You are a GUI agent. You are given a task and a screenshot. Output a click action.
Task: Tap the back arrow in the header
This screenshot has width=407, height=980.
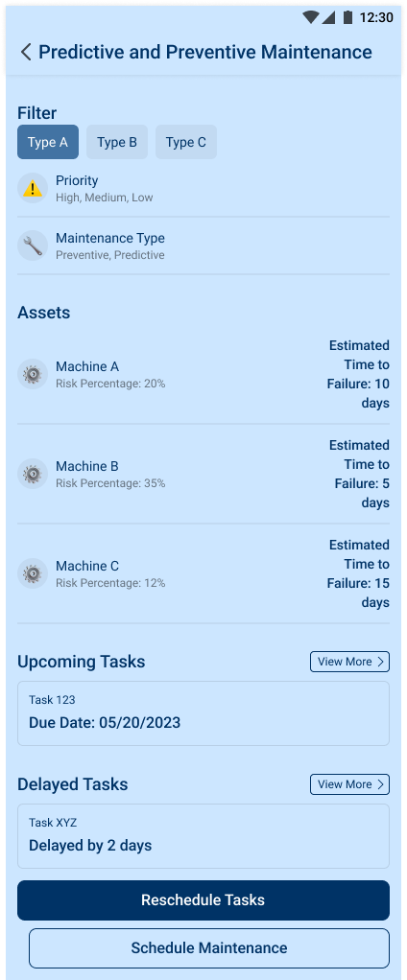[26, 52]
